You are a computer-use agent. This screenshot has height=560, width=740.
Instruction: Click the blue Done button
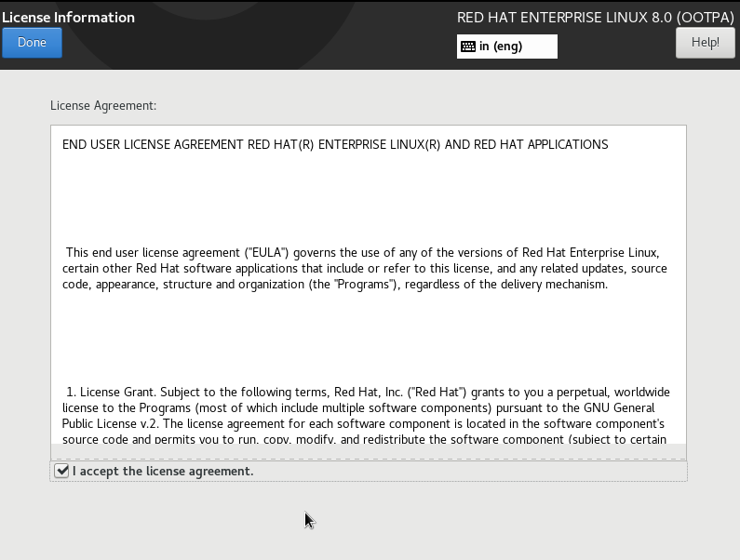tap(32, 43)
